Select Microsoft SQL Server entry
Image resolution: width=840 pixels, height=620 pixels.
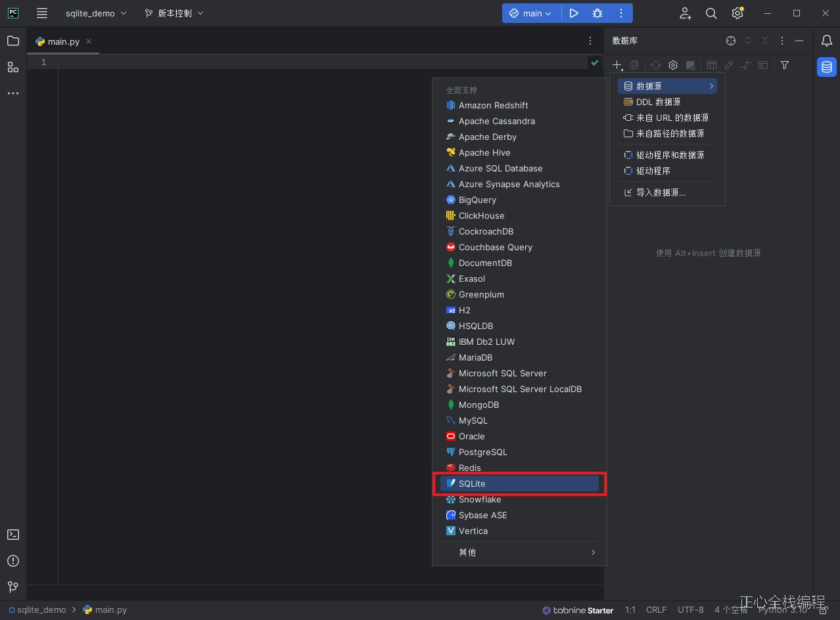(x=519, y=373)
